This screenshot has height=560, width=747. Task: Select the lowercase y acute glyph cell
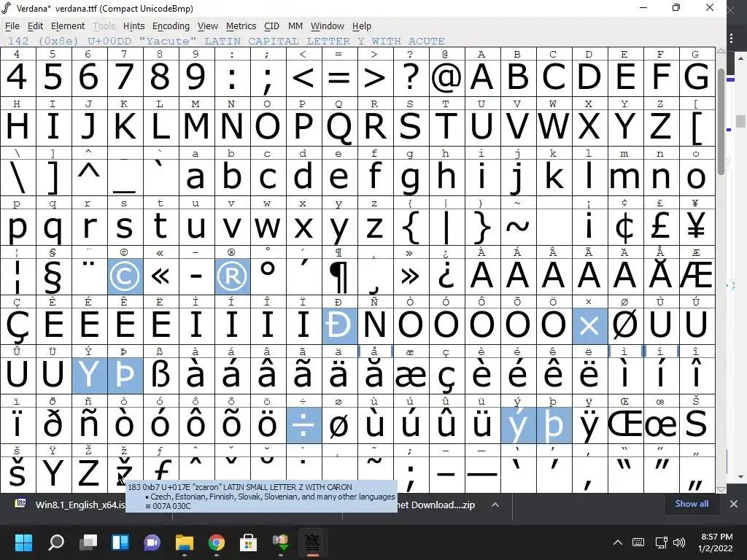[519, 425]
